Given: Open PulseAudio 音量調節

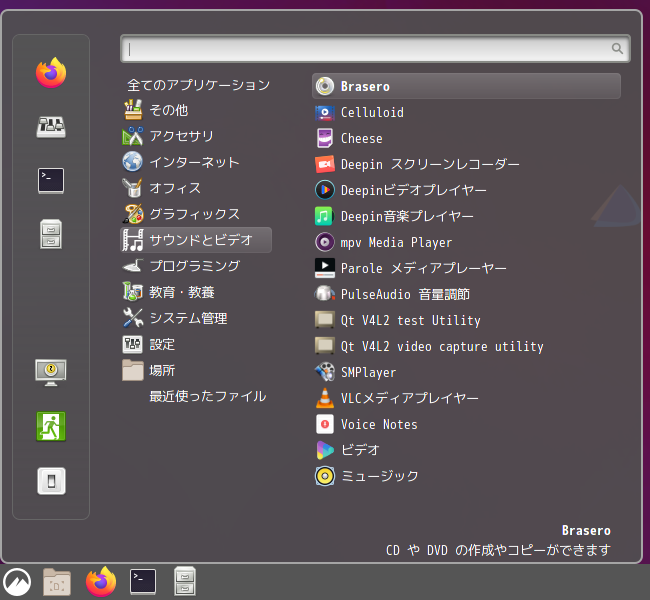Looking at the screenshot, I should (466, 294).
